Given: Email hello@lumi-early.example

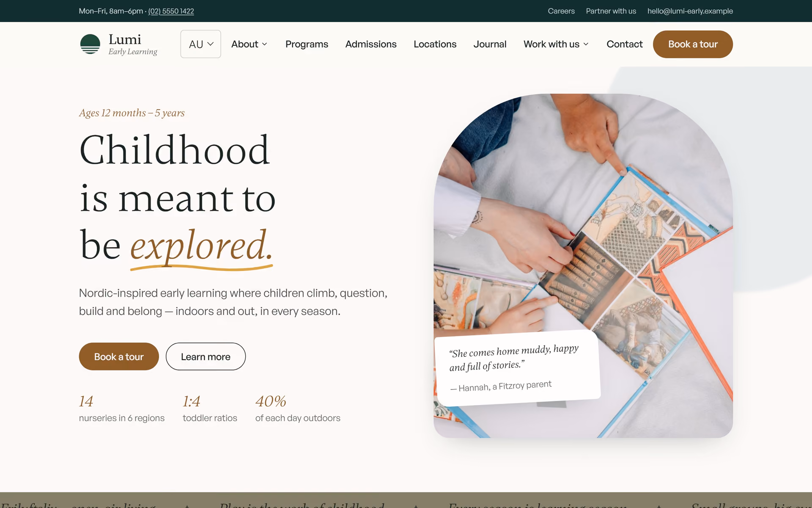Looking at the screenshot, I should click(x=690, y=11).
